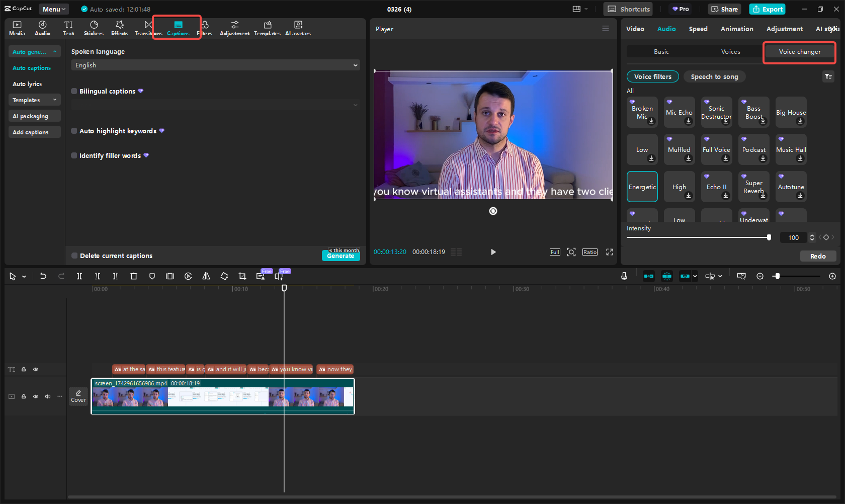Screen dimensions: 845x504
Task: Toggle the Auto highlight keywords checkbox
Action: 73,131
